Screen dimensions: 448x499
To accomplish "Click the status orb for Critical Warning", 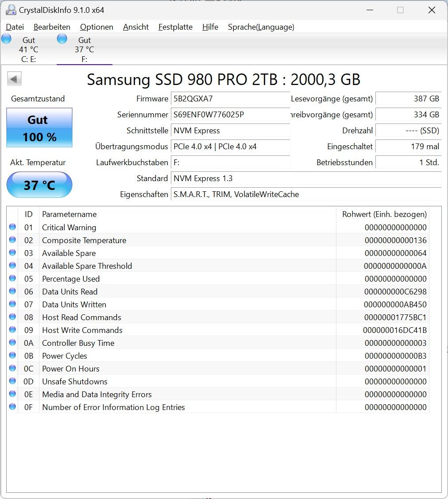I will pos(12,227).
